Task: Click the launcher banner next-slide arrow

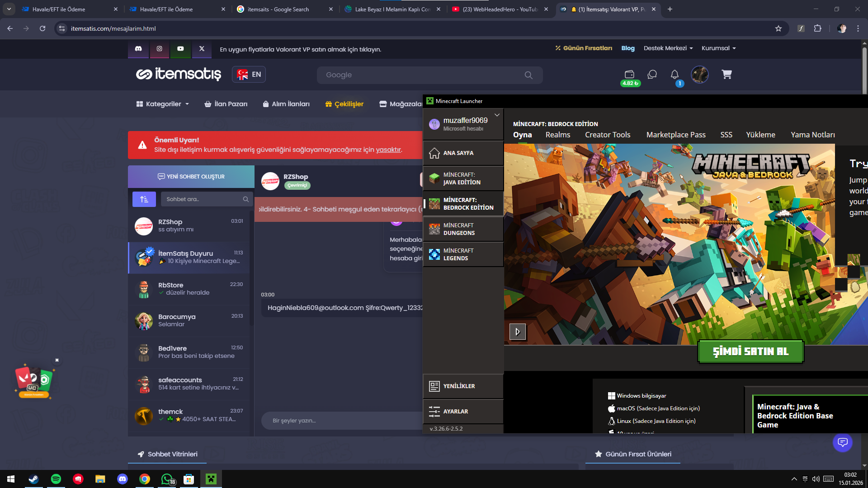Action: click(518, 332)
